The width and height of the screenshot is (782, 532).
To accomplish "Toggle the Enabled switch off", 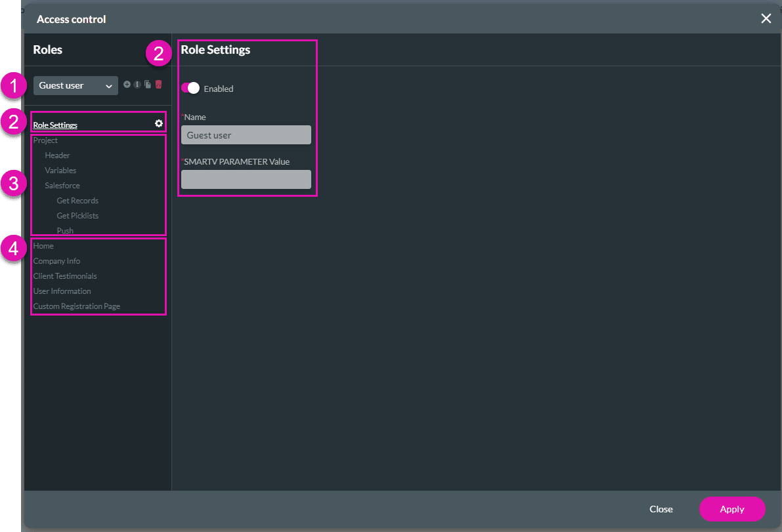I will (190, 88).
